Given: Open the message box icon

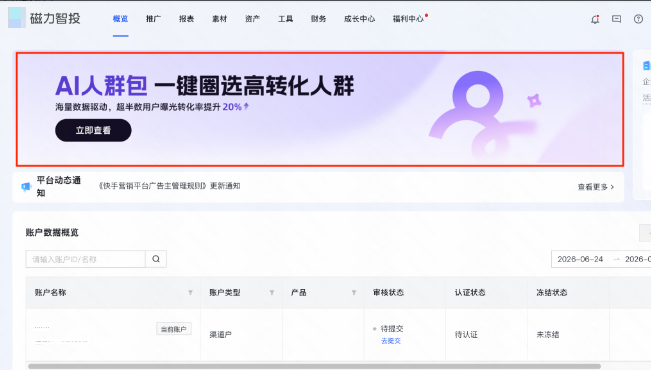Looking at the screenshot, I should [x=617, y=19].
